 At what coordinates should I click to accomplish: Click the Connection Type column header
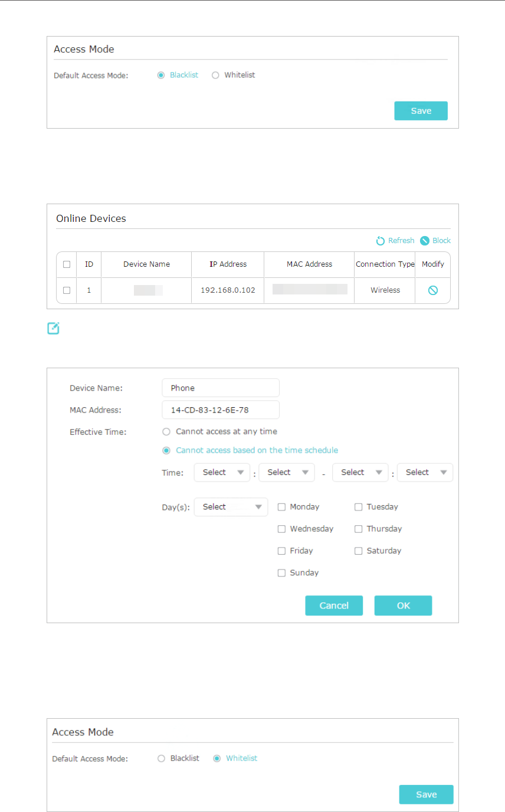click(385, 264)
